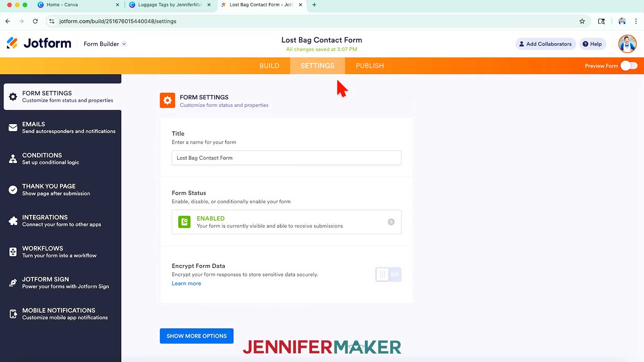Toggle Encrypt Form Data switch

tap(388, 274)
